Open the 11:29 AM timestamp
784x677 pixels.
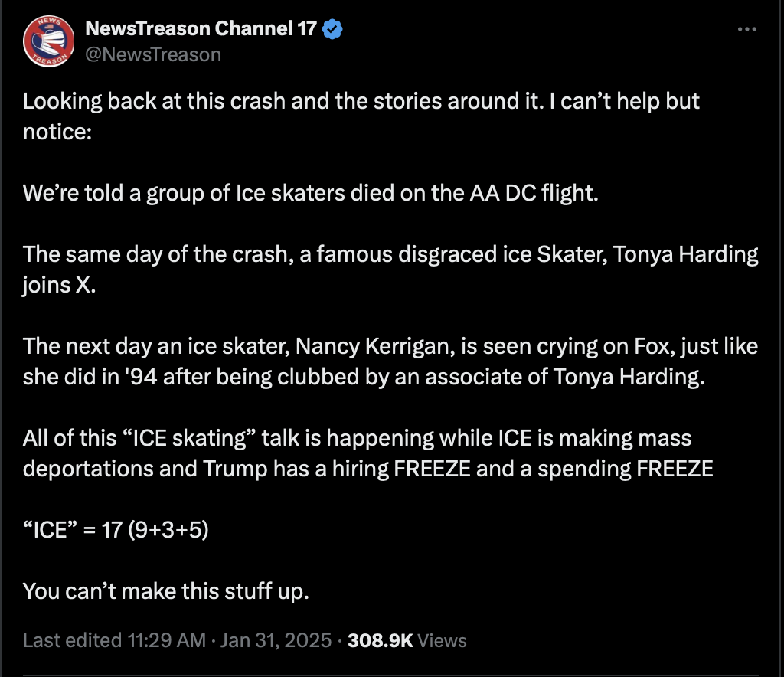click(x=166, y=640)
